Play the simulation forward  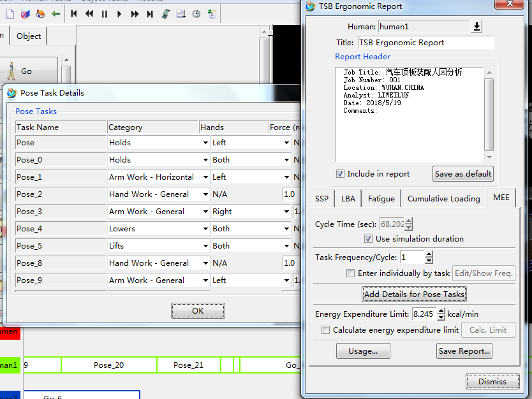coord(119,14)
